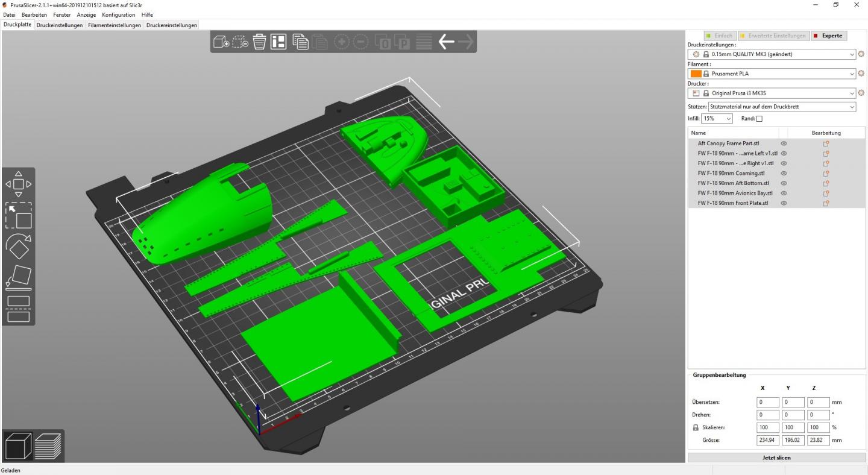Hide FW F-18 90mm Front Plate.stl object
The height and width of the screenshot is (475, 868).
tap(784, 203)
